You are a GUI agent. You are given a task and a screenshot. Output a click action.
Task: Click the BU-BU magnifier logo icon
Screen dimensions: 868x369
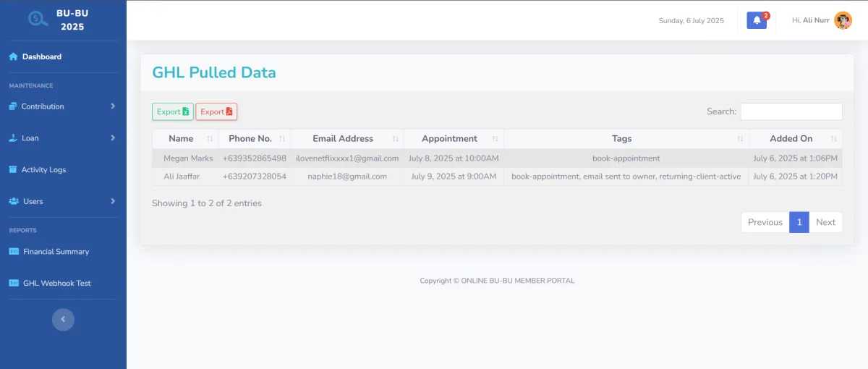click(x=38, y=20)
